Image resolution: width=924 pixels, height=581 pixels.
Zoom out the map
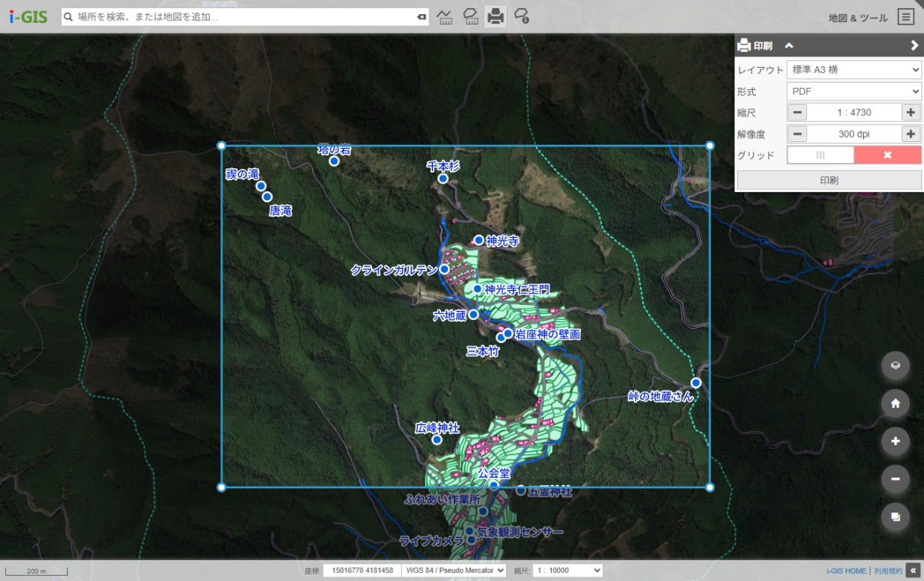(896, 479)
